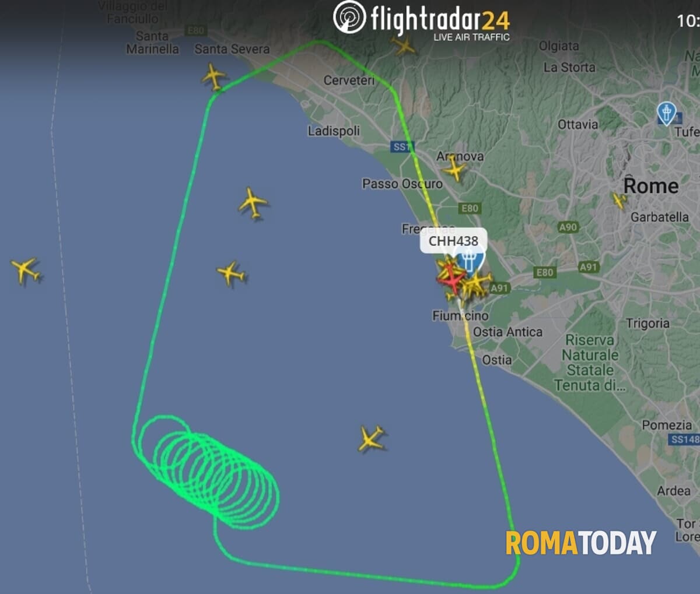Click the flightradar24 logo

click(x=422, y=20)
